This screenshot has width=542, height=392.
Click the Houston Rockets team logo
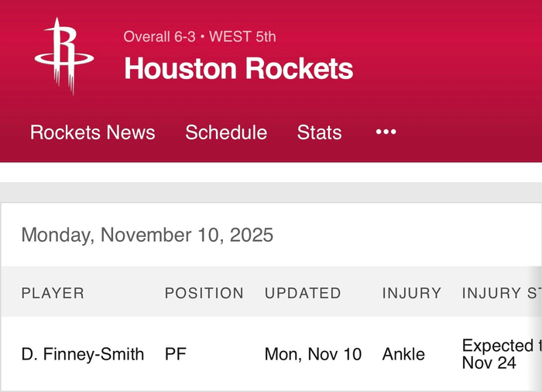pos(63,57)
